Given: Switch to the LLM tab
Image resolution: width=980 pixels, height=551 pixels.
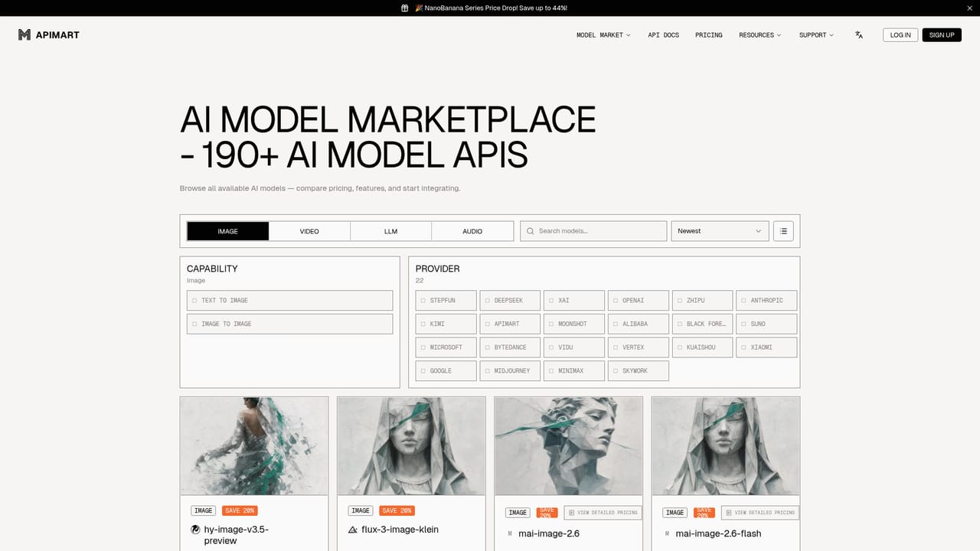Looking at the screenshot, I should pyautogui.click(x=391, y=231).
